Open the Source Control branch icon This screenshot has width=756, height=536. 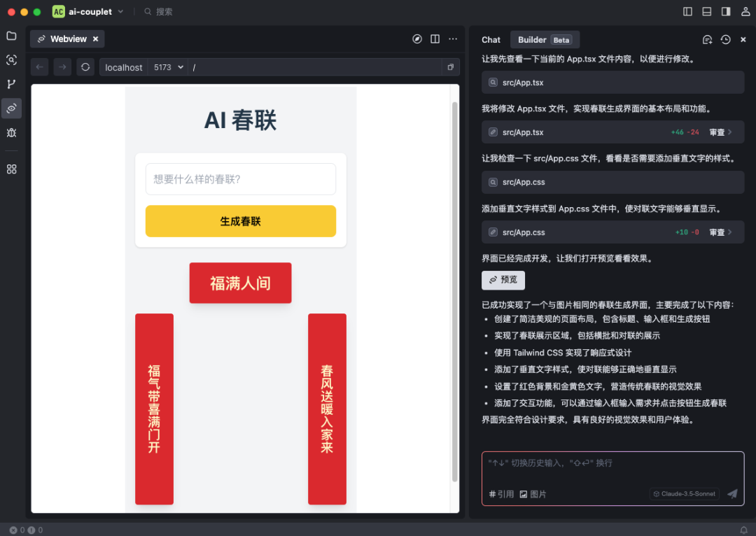[11, 84]
